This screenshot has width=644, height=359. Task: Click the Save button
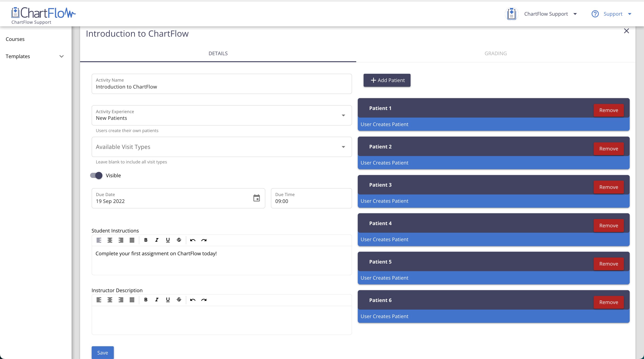(102, 353)
